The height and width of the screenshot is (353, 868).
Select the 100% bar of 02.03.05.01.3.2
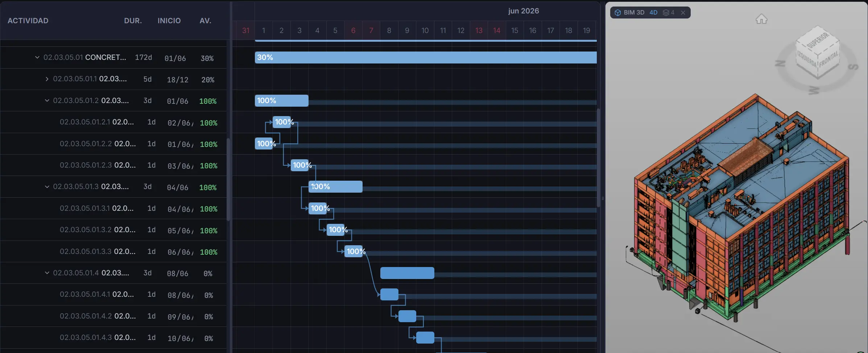coord(335,230)
